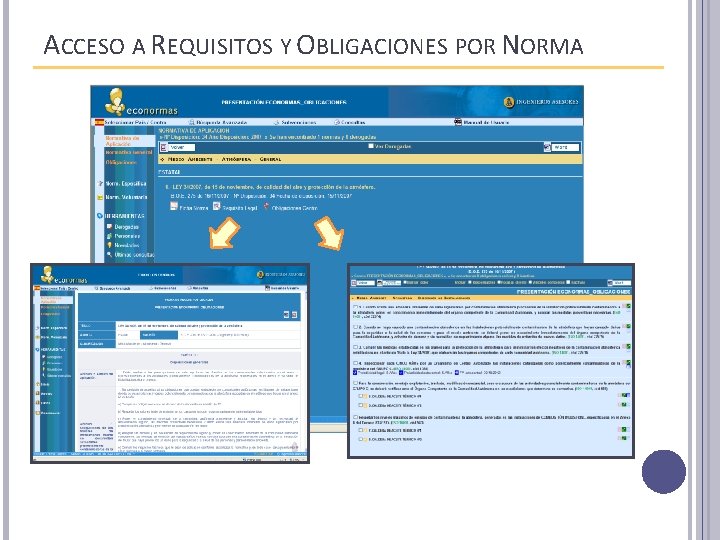Click the Word document icon in the main window

click(x=547, y=147)
